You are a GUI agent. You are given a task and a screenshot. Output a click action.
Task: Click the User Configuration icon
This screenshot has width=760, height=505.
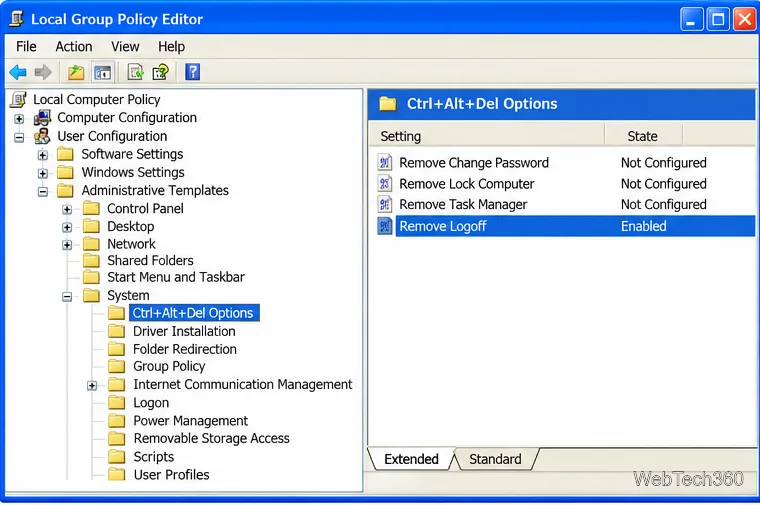pyautogui.click(x=42, y=136)
